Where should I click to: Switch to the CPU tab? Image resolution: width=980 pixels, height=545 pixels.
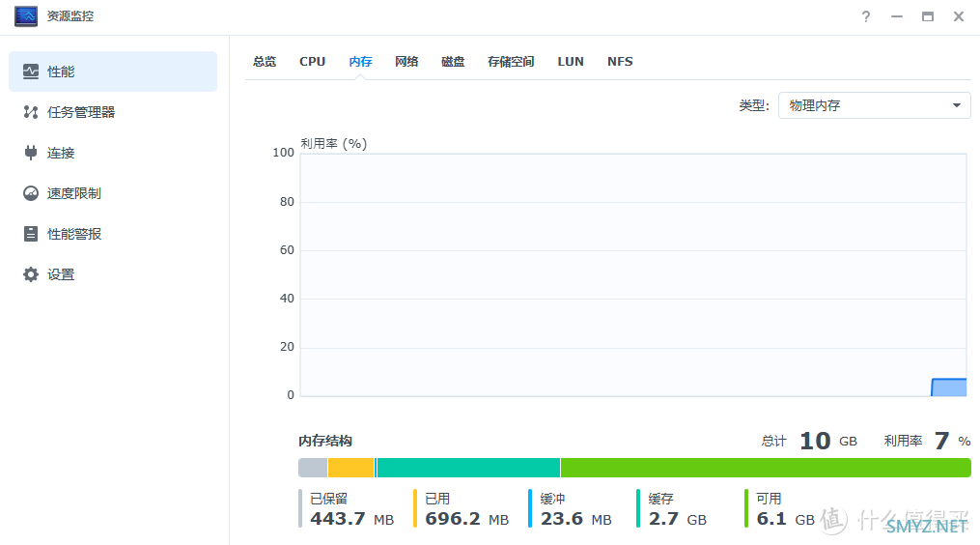pyautogui.click(x=312, y=61)
